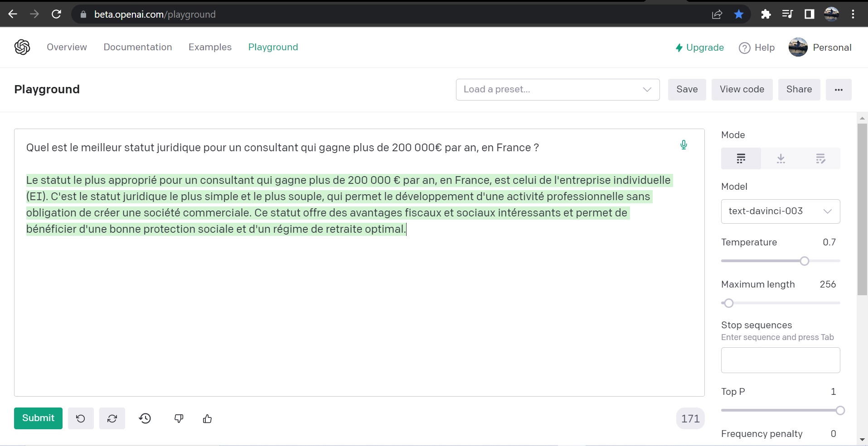Adjust the Temperature slider handle
868x446 pixels.
click(x=805, y=261)
